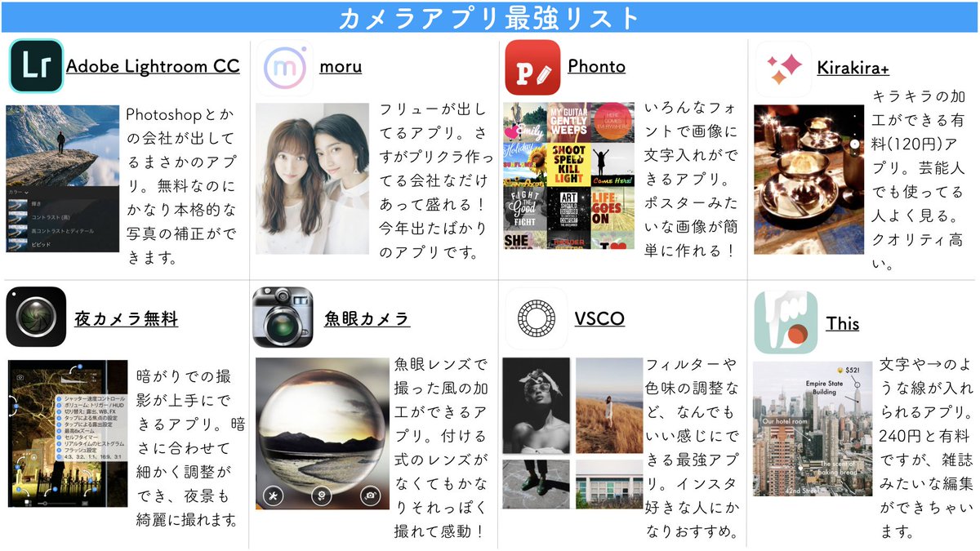Click 'MY GUITAR GENTLY WEEPS' poster in Phonto collage
The height and width of the screenshot is (551, 980).
(568, 122)
